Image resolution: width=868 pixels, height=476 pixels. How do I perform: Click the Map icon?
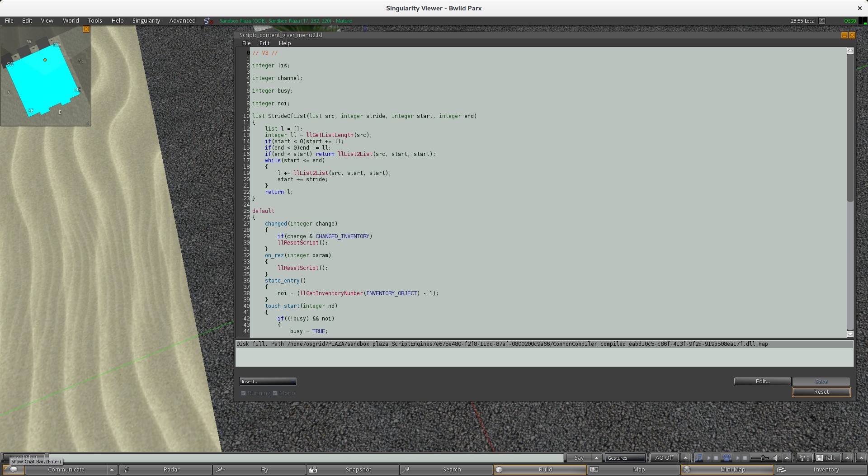click(594, 470)
